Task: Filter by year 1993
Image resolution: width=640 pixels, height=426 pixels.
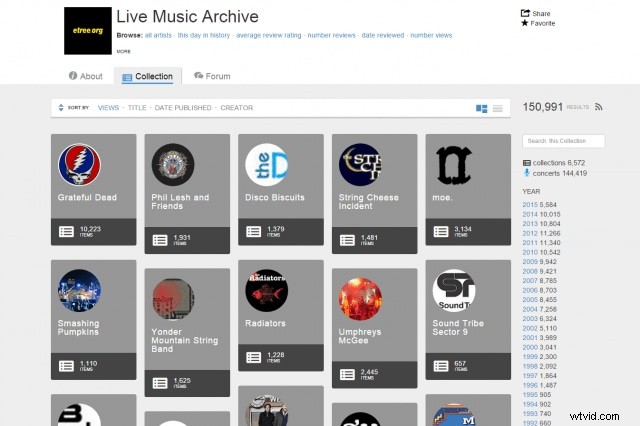Action: (x=530, y=413)
